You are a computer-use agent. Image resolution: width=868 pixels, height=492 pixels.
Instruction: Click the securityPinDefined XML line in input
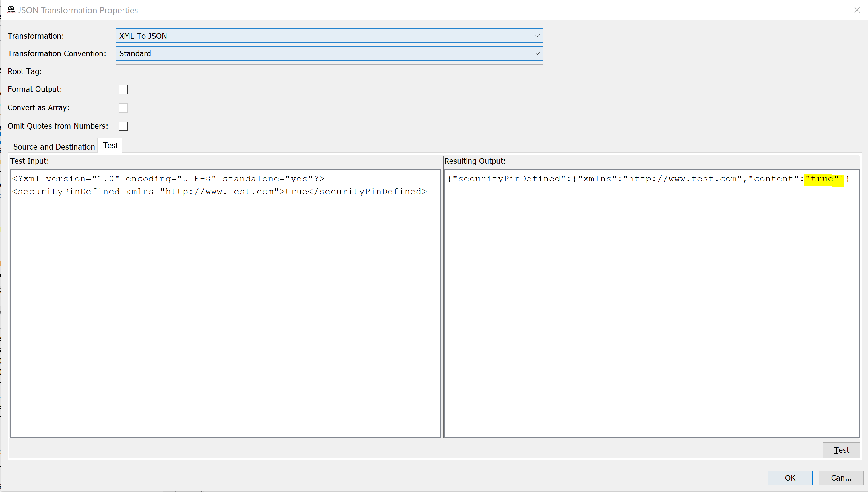click(x=219, y=192)
